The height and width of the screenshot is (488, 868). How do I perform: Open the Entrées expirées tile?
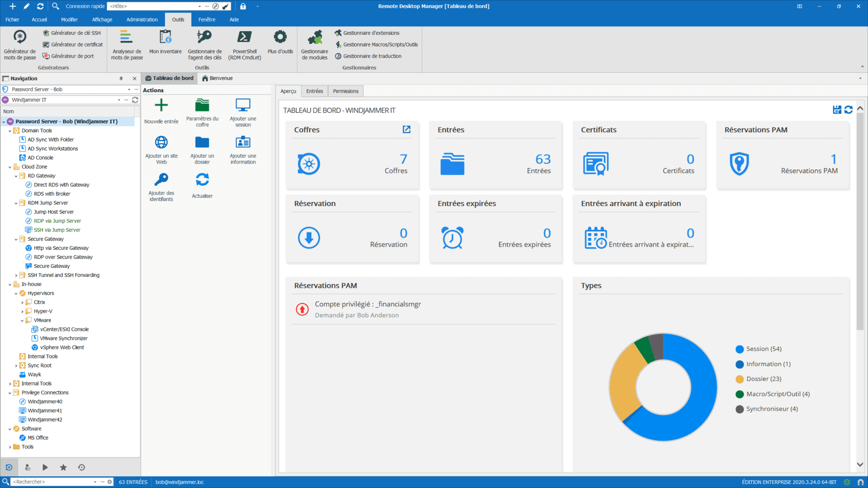[495, 229]
